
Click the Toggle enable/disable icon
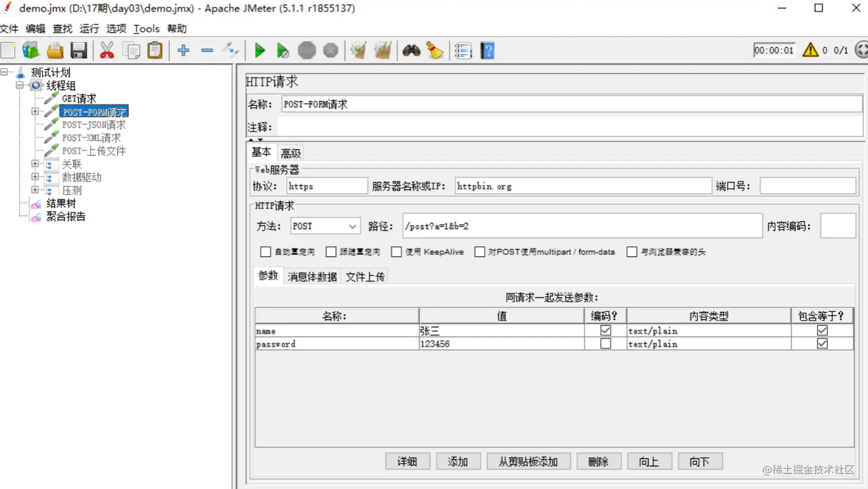(231, 51)
